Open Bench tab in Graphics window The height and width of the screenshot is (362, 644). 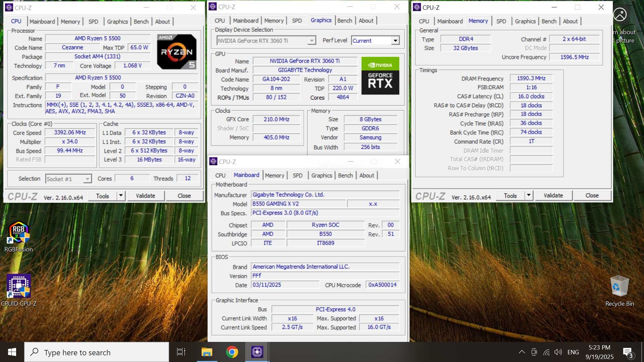pos(345,20)
